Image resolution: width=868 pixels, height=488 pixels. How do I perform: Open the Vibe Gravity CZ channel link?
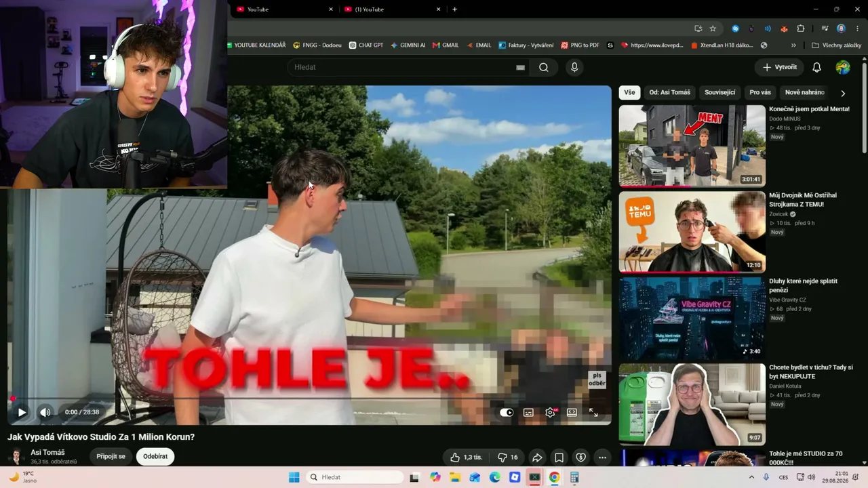[x=787, y=300]
